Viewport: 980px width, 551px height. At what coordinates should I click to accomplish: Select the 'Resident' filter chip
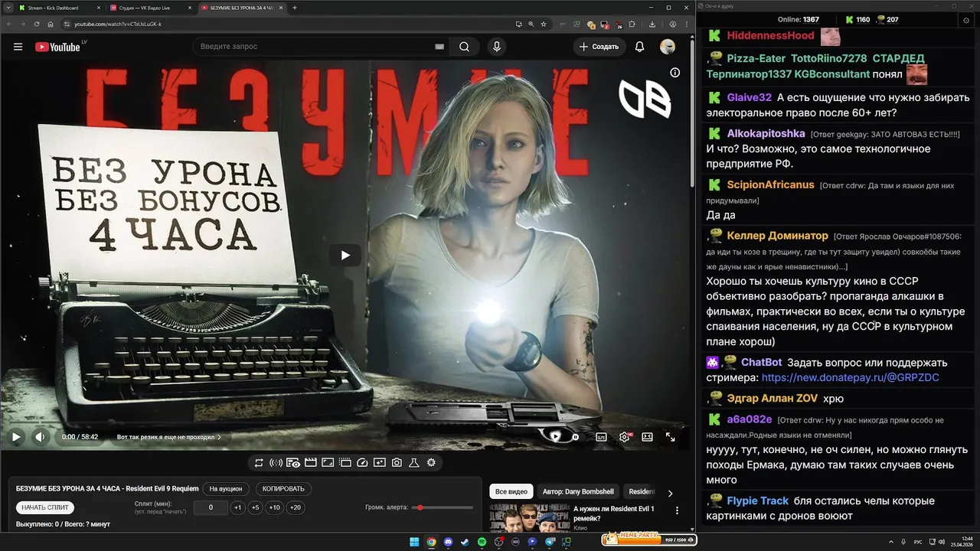point(642,491)
